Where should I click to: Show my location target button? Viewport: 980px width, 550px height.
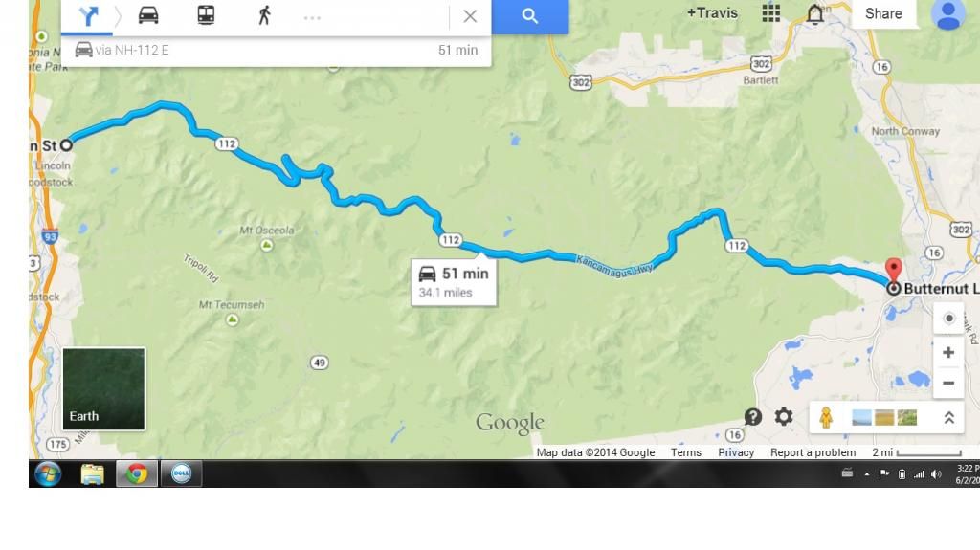coord(948,319)
